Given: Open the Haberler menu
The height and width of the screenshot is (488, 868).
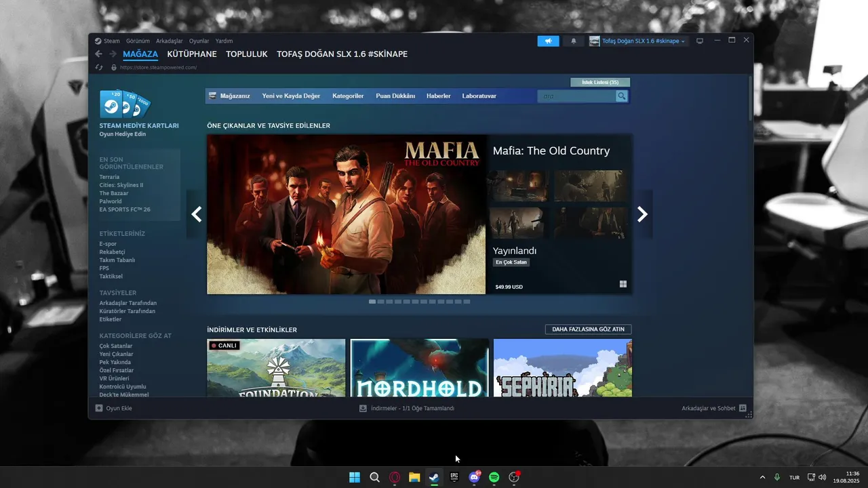Looking at the screenshot, I should click(439, 96).
